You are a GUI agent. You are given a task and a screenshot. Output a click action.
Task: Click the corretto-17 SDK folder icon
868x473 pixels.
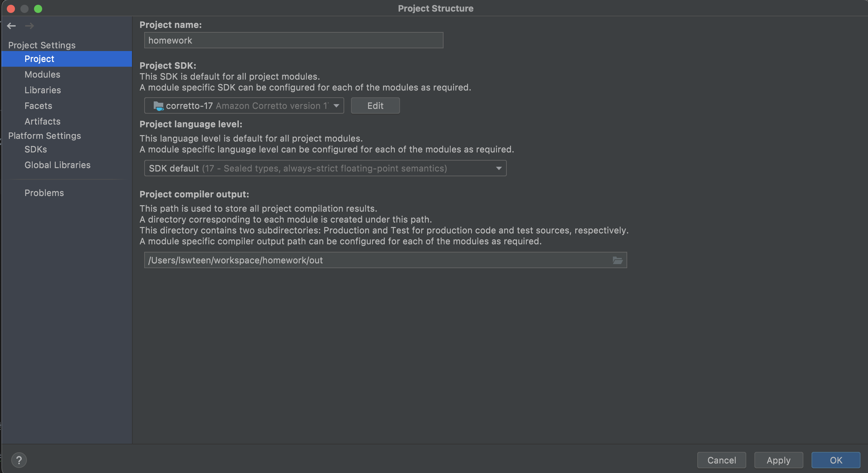point(158,106)
